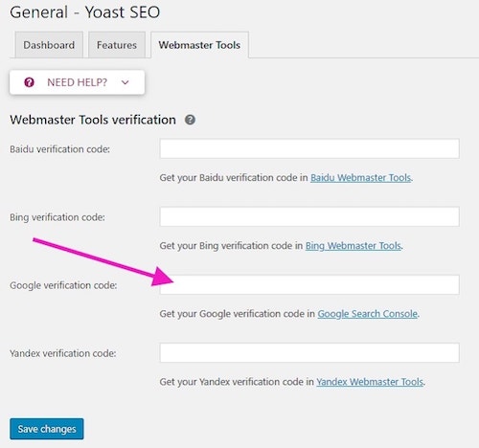Click the Bing verification code label

pos(57,217)
